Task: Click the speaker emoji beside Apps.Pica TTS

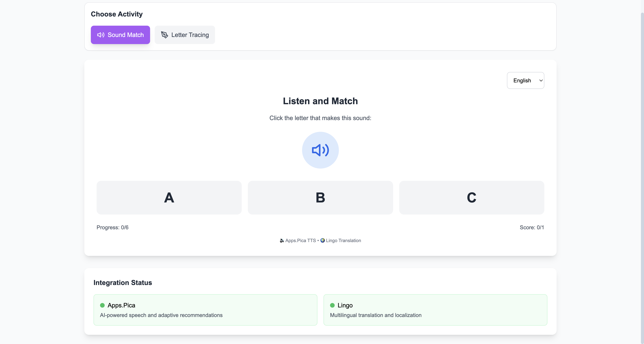Action: pos(282,241)
